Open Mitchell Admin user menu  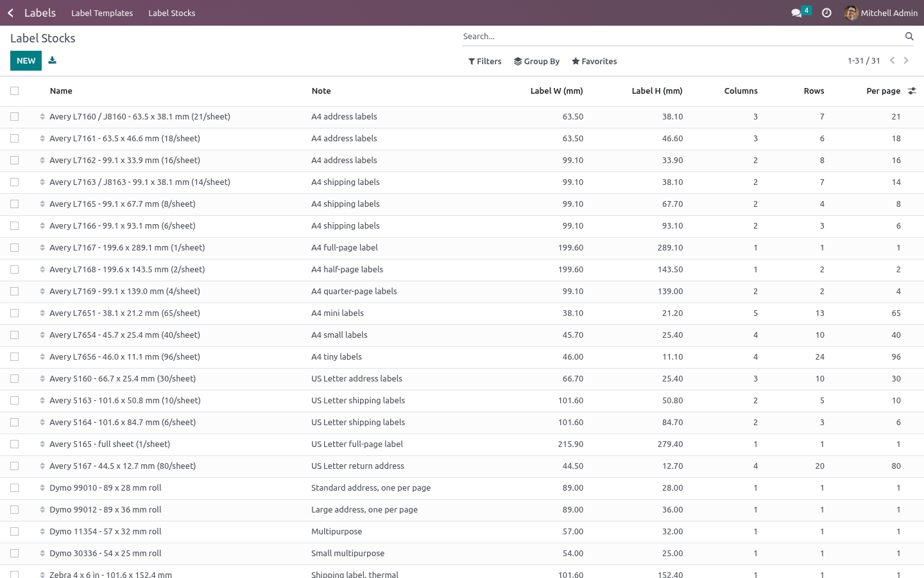(x=881, y=13)
